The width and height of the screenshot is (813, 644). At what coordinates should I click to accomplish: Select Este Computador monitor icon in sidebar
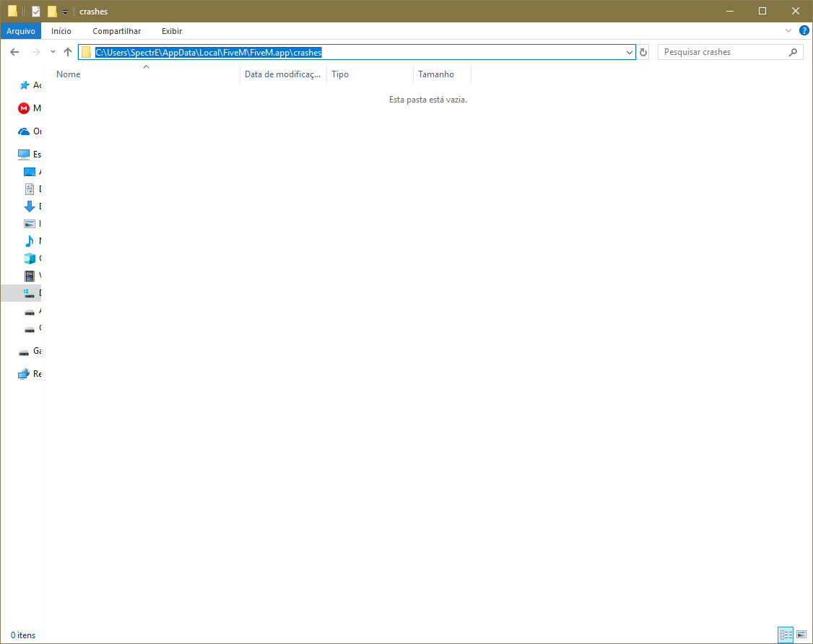click(24, 154)
